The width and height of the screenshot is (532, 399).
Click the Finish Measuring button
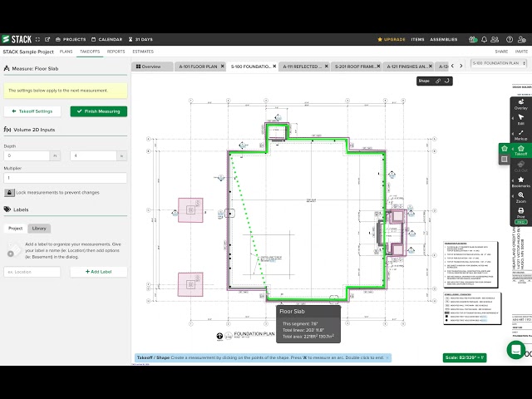pyautogui.click(x=99, y=111)
